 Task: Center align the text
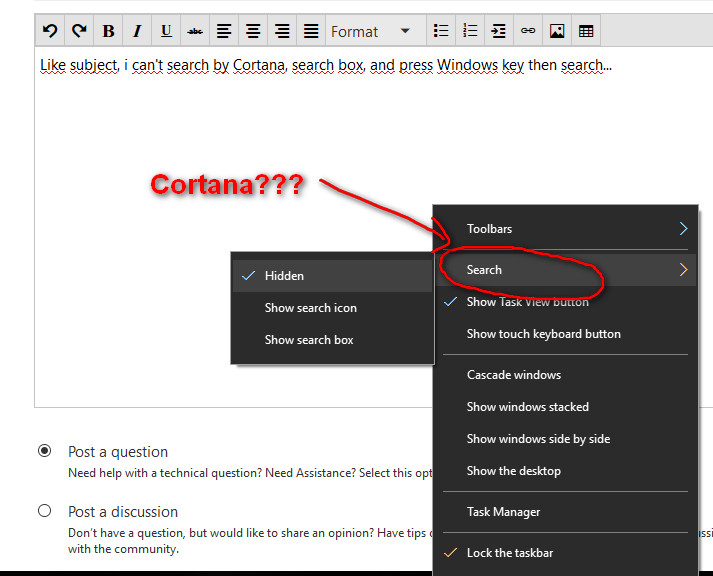tap(253, 31)
